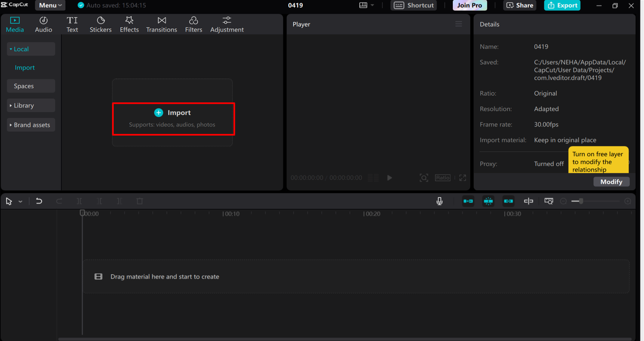Expand the Brand assets section

(31, 125)
